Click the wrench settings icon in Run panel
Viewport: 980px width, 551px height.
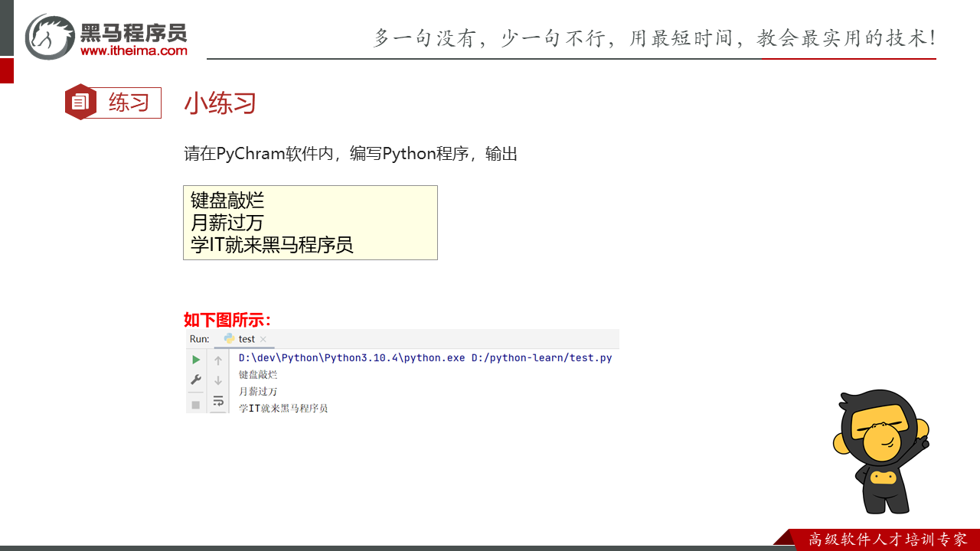pos(196,380)
